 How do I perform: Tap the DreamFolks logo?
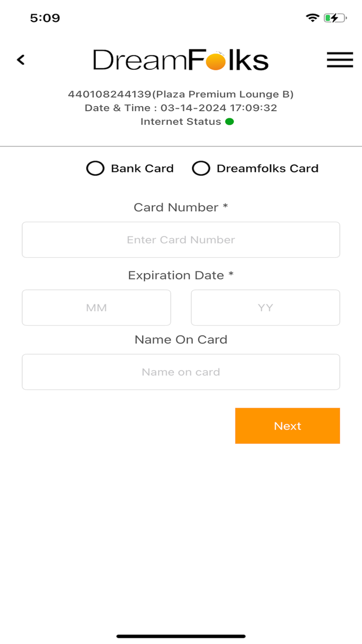180,58
